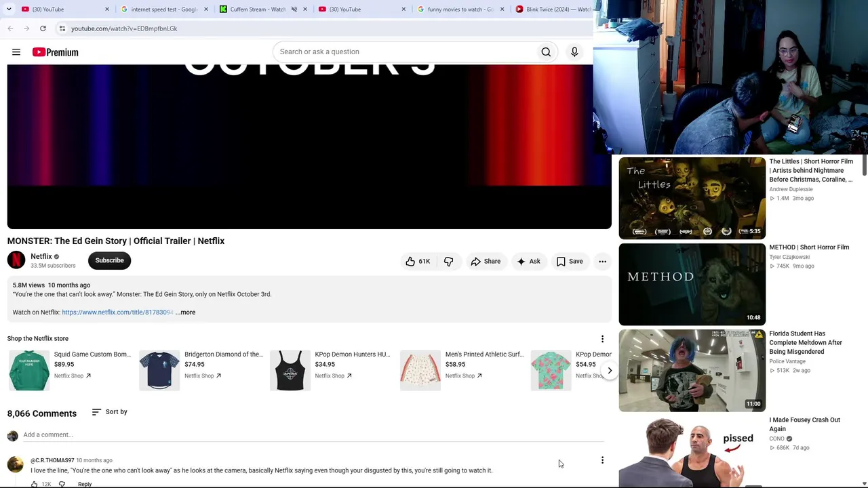Viewport: 868px width, 488px height.
Task: Open the YouTube guide hamburger menu
Action: point(16,52)
